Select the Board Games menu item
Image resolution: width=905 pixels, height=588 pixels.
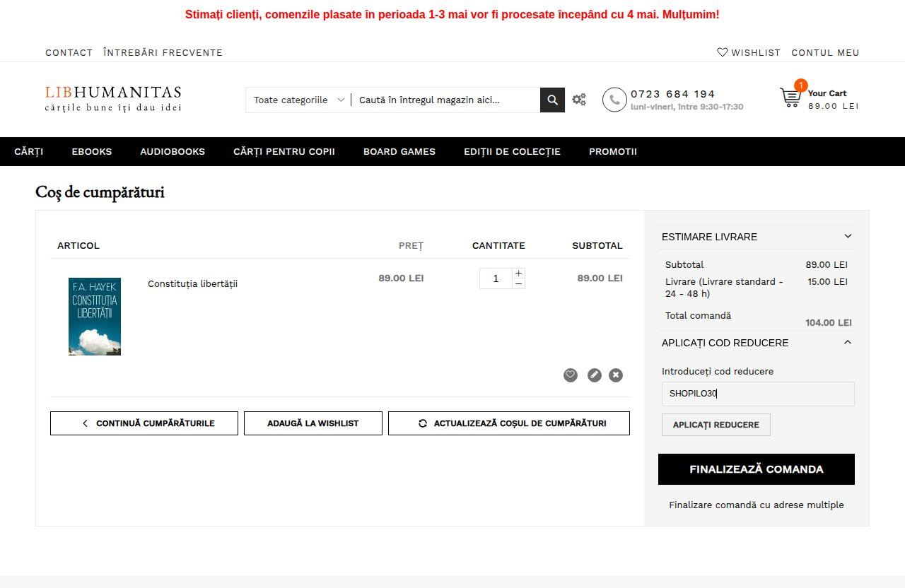399,151
